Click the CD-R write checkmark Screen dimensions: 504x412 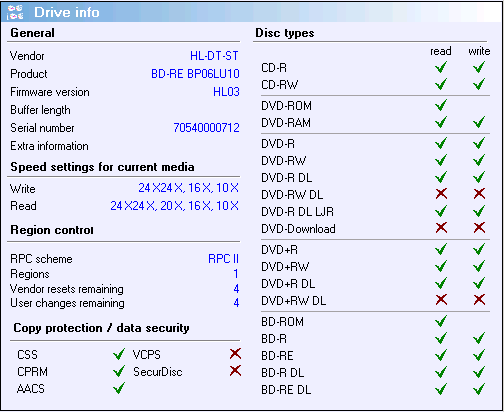click(479, 68)
